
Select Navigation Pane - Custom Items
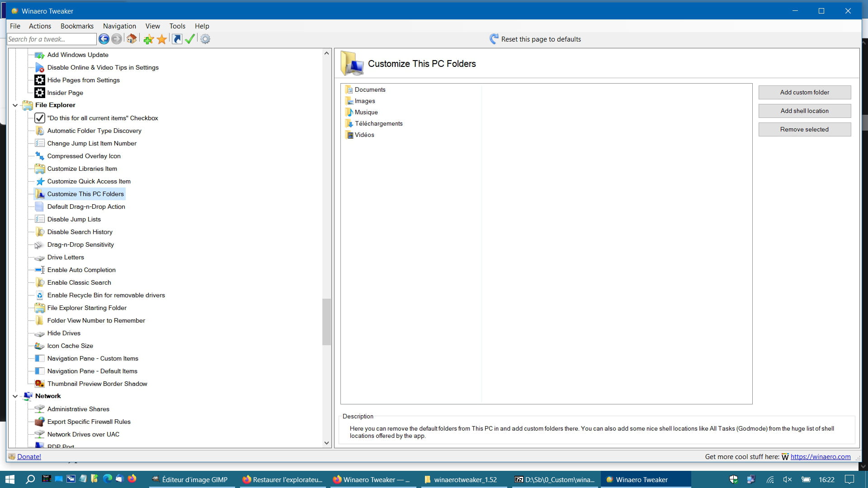point(93,358)
